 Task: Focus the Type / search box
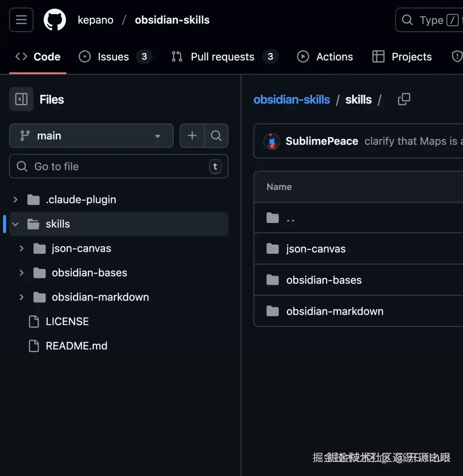pyautogui.click(x=429, y=20)
